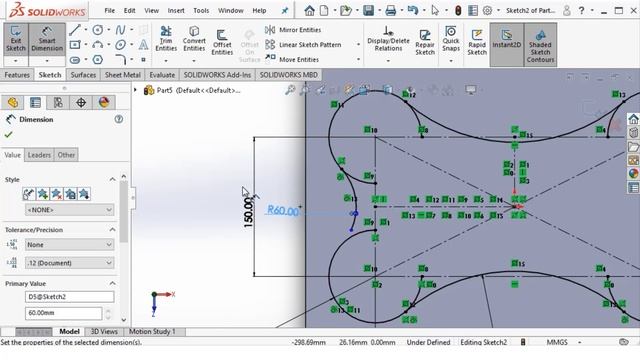This screenshot has height=360, width=640.
Task: Select the Arc sketch tool
Action: 97,44
